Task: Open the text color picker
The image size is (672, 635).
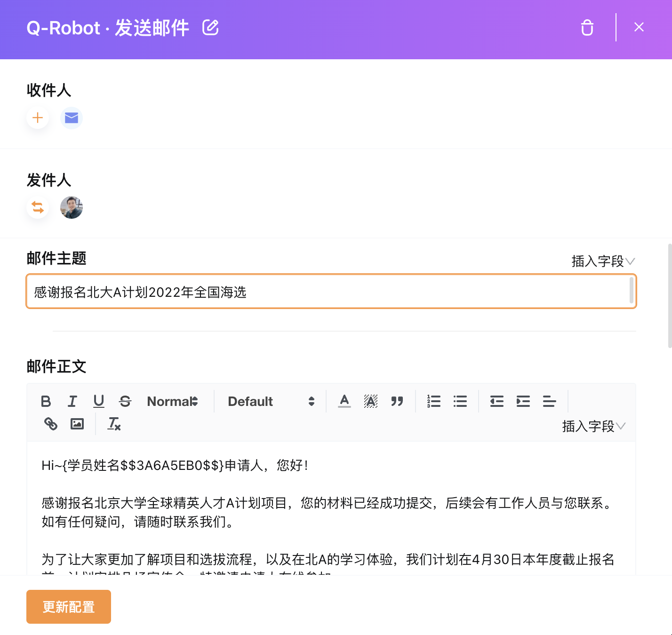Action: click(344, 401)
